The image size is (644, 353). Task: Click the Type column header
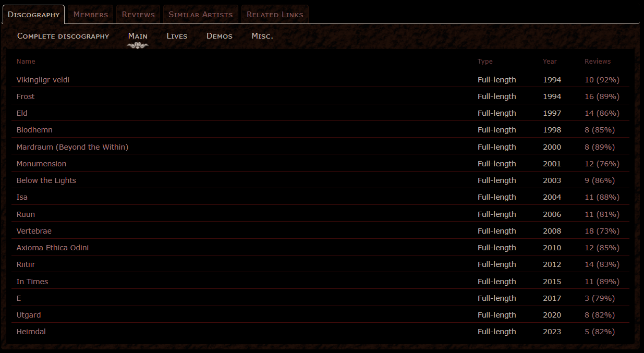point(485,62)
